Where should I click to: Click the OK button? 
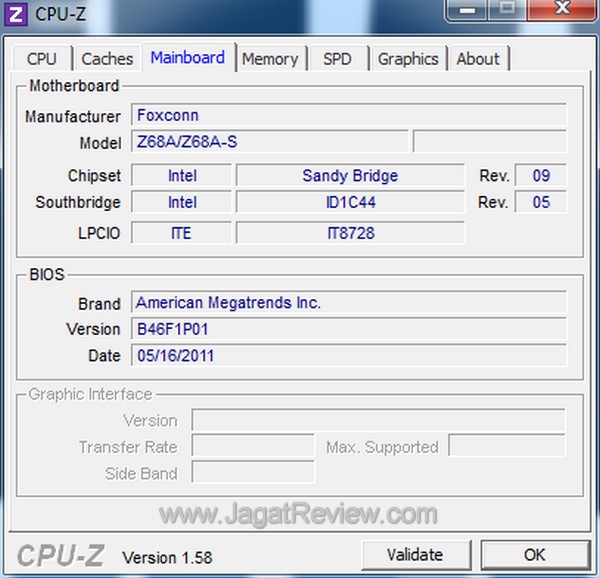point(535,555)
